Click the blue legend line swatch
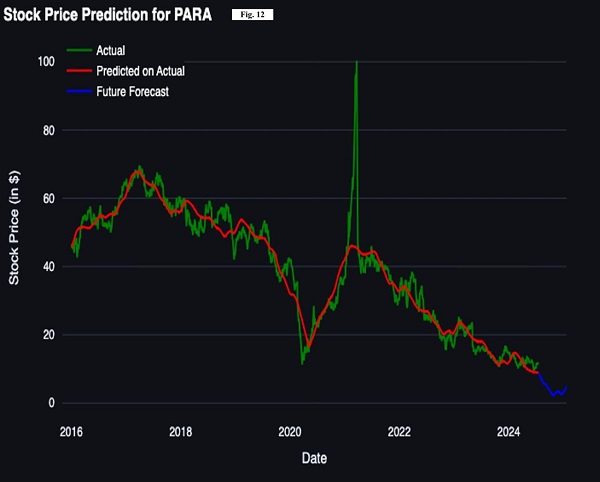This screenshot has height=482, width=600. point(79,91)
